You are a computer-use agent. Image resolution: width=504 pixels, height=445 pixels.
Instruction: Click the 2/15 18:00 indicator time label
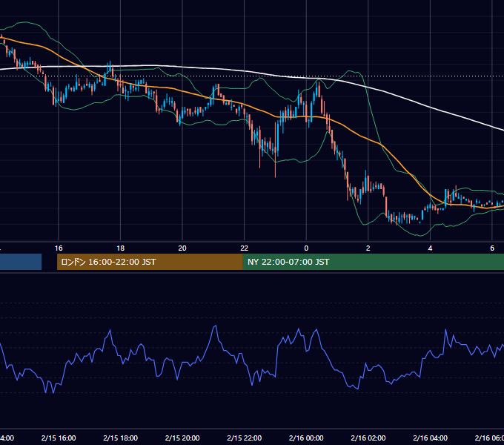[121, 438]
